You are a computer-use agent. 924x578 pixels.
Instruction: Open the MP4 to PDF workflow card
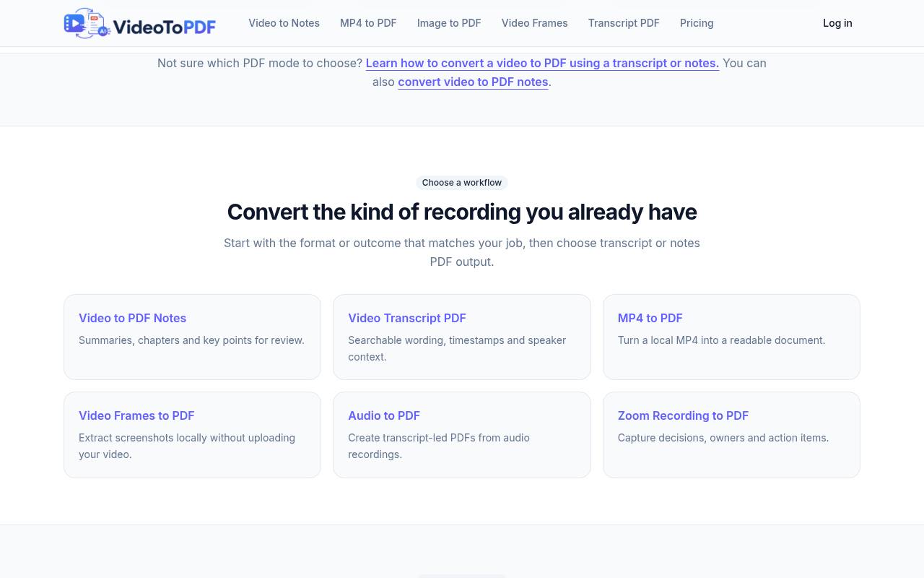[x=731, y=337]
